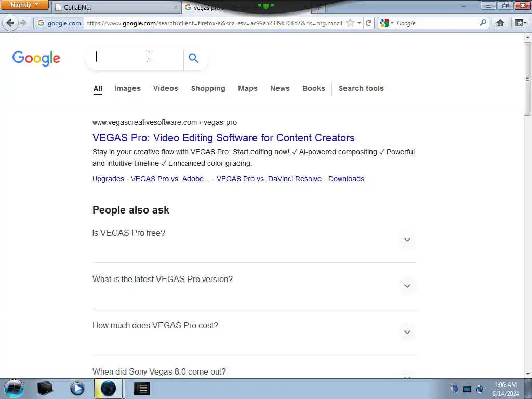The height and width of the screenshot is (399, 532).
Task: Click the Google search magnifier button
Action: [x=193, y=58]
